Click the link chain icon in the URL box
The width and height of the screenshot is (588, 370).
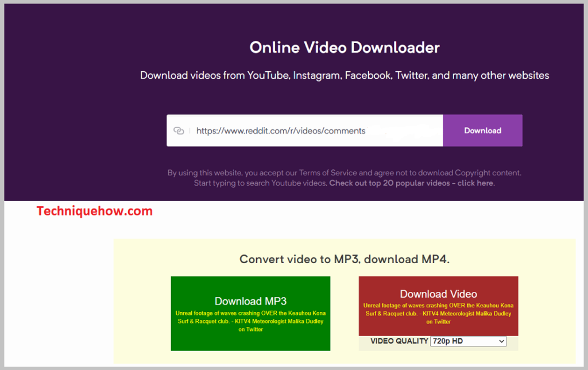click(x=179, y=130)
